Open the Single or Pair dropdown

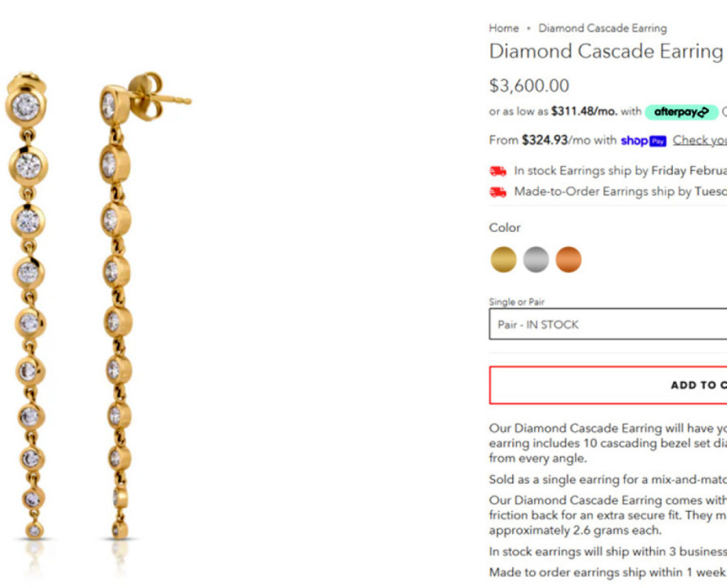tap(607, 324)
